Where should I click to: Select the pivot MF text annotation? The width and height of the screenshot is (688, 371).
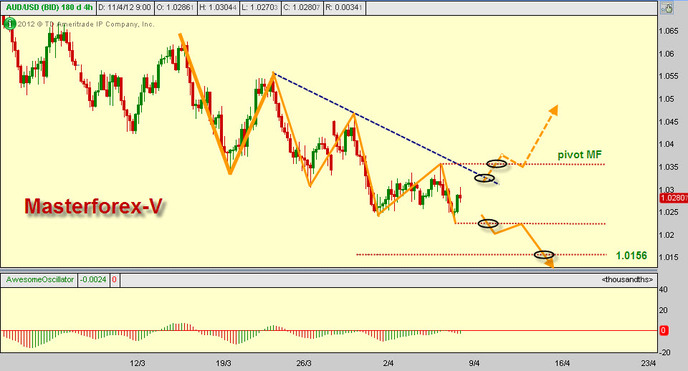[x=580, y=155]
